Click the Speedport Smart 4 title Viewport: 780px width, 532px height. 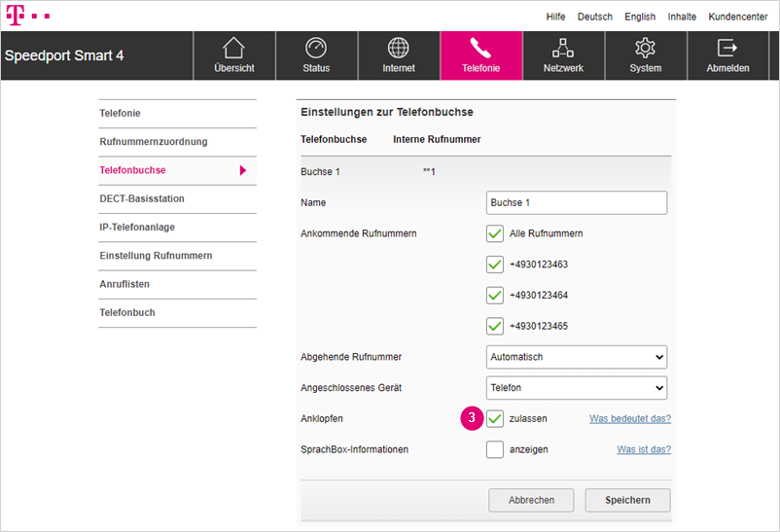tap(64, 55)
